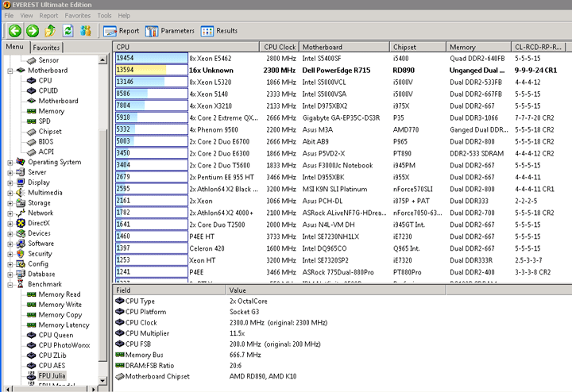Click the tree scrollbar down arrow

[x=102, y=381]
